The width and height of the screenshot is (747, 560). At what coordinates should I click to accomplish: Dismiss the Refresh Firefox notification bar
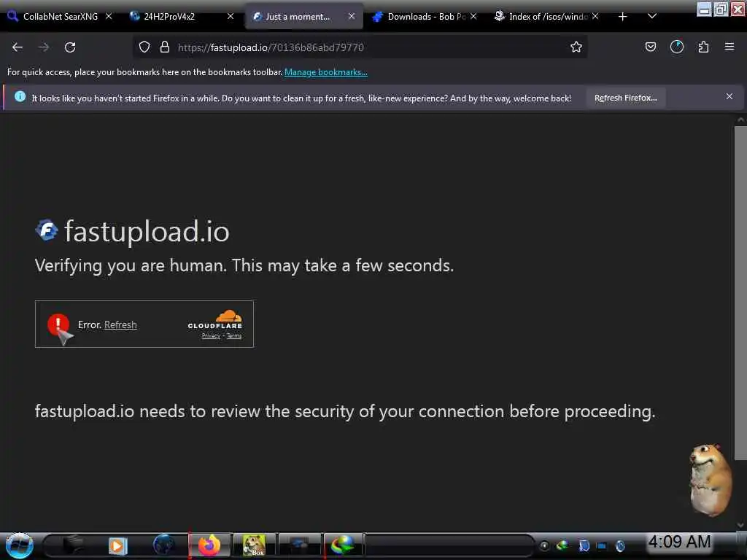point(729,97)
